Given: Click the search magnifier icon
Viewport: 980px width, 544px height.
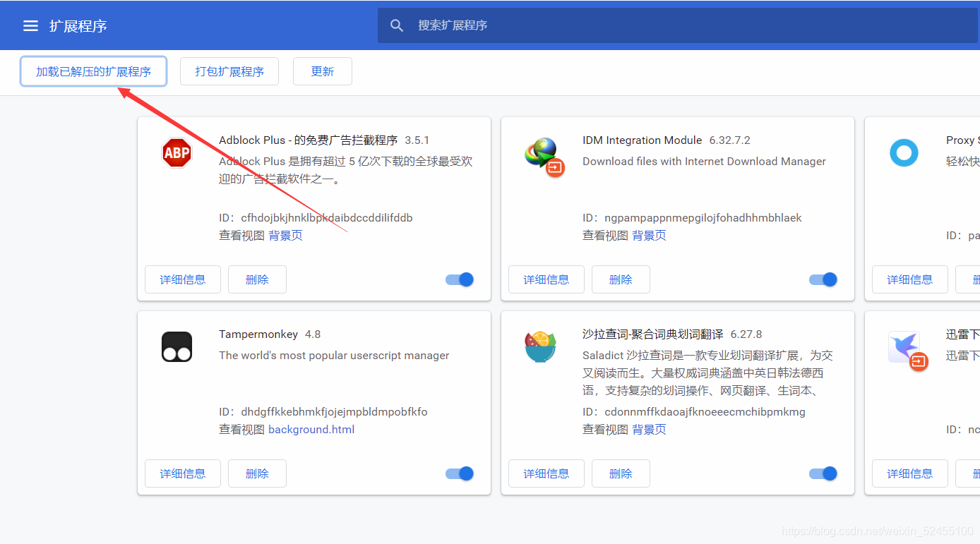Looking at the screenshot, I should (x=397, y=25).
